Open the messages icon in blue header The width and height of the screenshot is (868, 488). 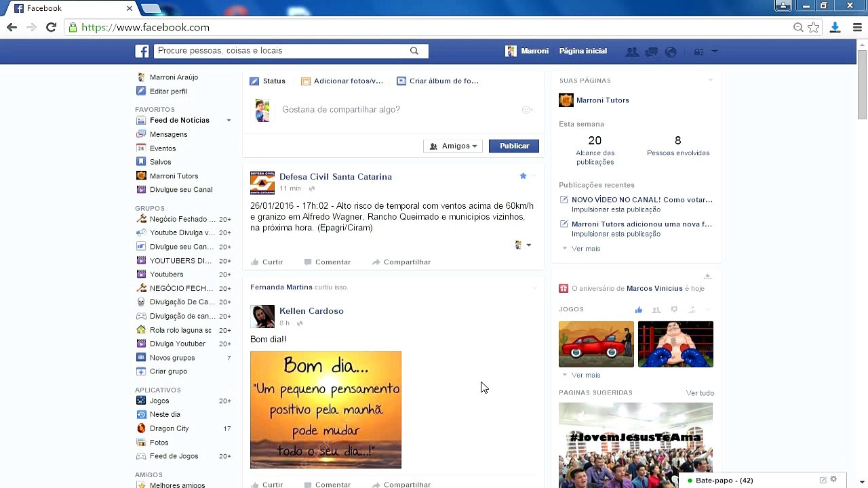[x=651, y=52]
